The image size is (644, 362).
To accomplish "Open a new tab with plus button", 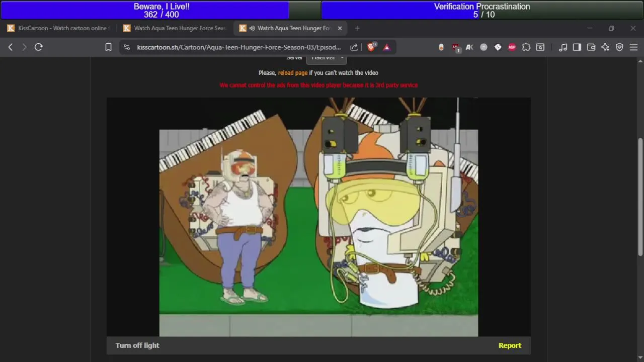I will (357, 28).
